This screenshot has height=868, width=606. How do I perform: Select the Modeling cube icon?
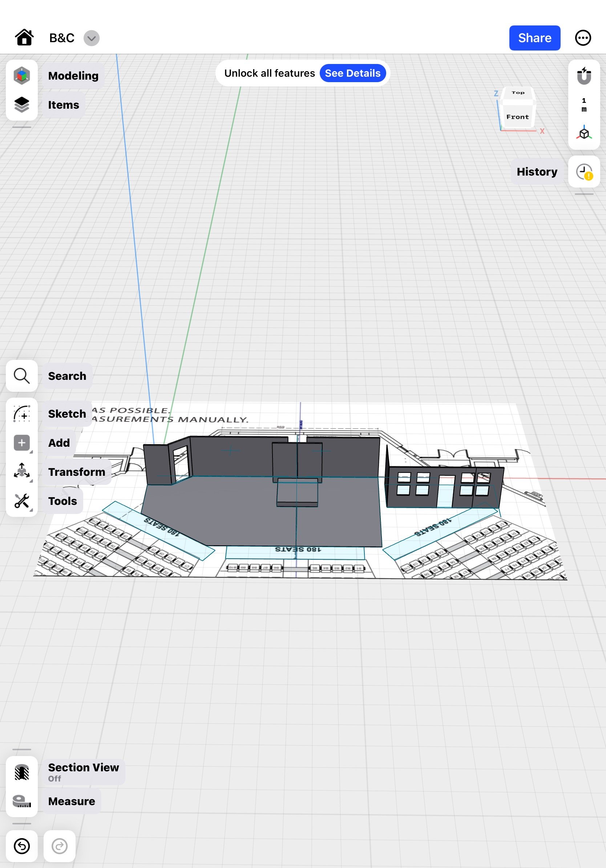pos(21,75)
